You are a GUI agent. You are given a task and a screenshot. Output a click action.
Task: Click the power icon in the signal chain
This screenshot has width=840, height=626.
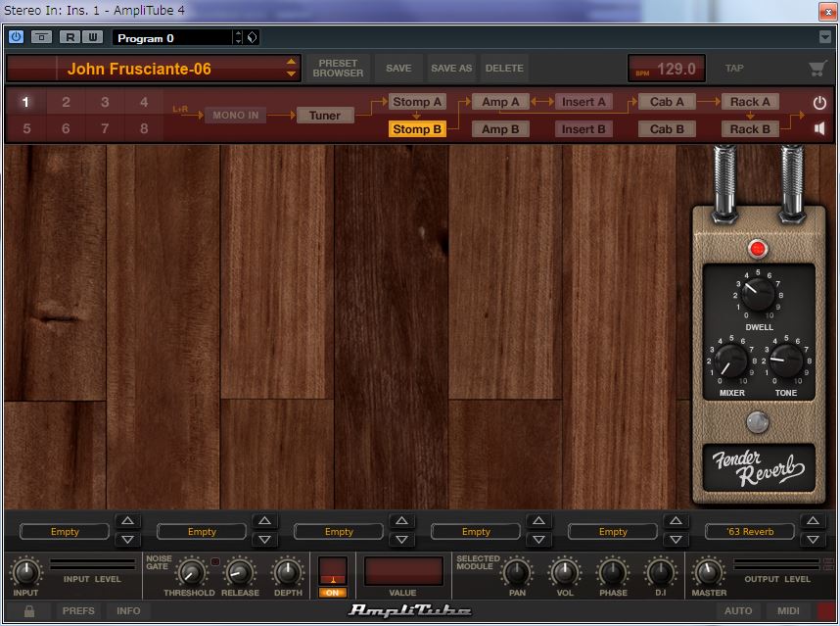pos(818,103)
